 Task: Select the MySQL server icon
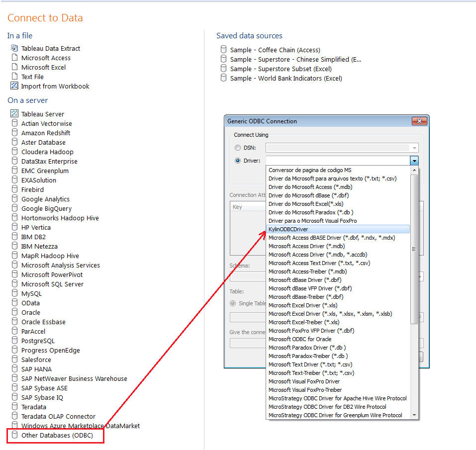(14, 293)
